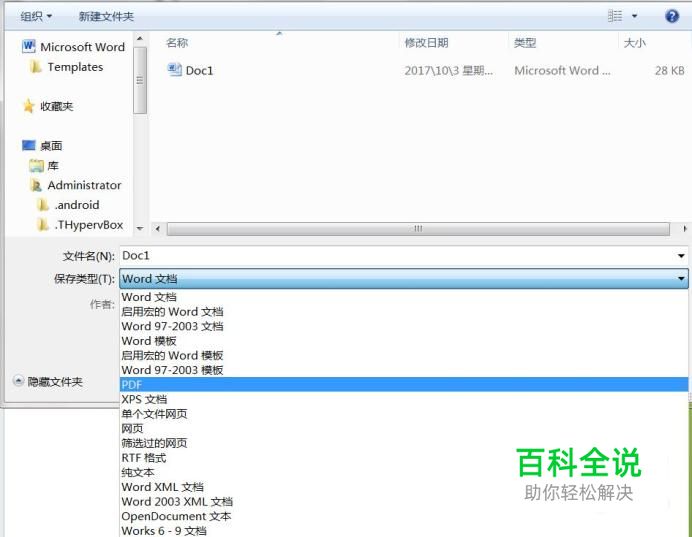Choose Works 6 - 9 文档 option
This screenshot has height=537, width=692.
404,530
